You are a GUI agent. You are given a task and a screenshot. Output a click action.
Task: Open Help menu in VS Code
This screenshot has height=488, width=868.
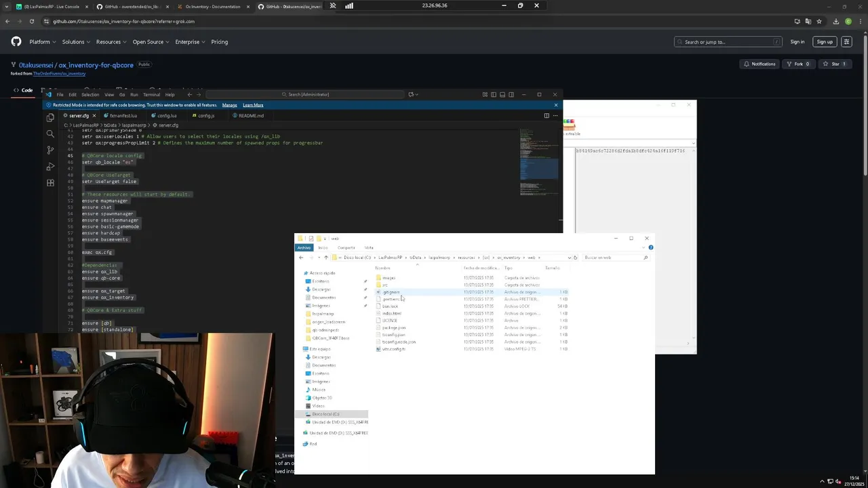click(170, 94)
